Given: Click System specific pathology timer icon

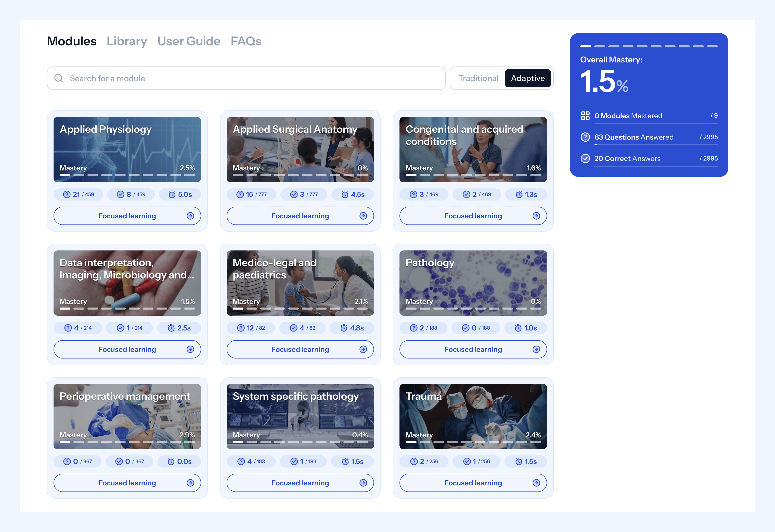Looking at the screenshot, I should tap(345, 461).
